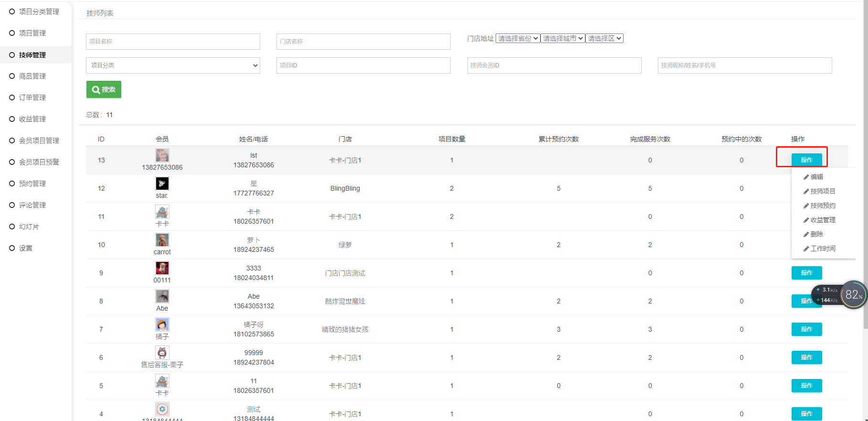Click the 技师列表 page heading

(x=100, y=13)
